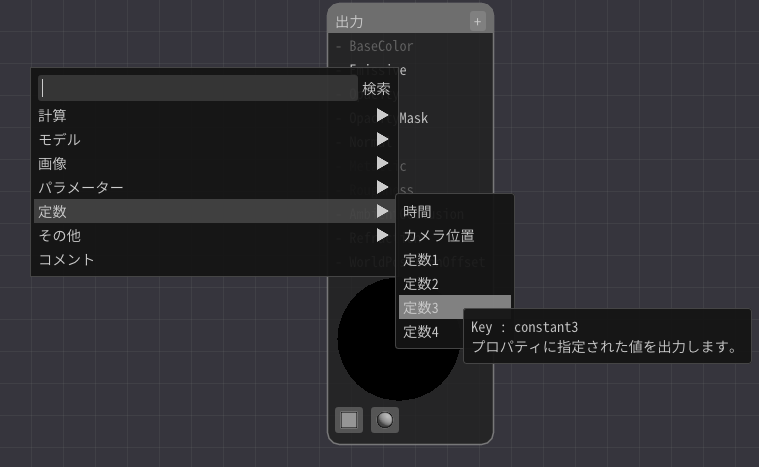Select カメラ位置 in the submenu

coord(438,236)
